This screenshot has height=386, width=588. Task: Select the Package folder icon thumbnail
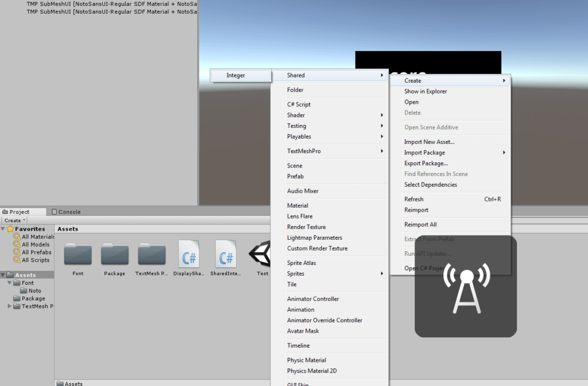click(x=115, y=255)
